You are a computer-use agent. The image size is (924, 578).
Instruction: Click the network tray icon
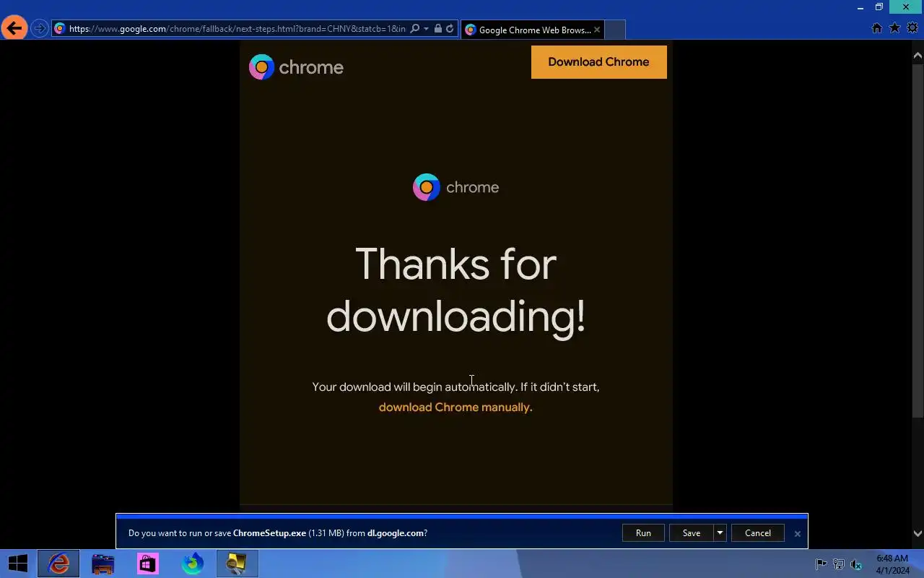pos(838,564)
